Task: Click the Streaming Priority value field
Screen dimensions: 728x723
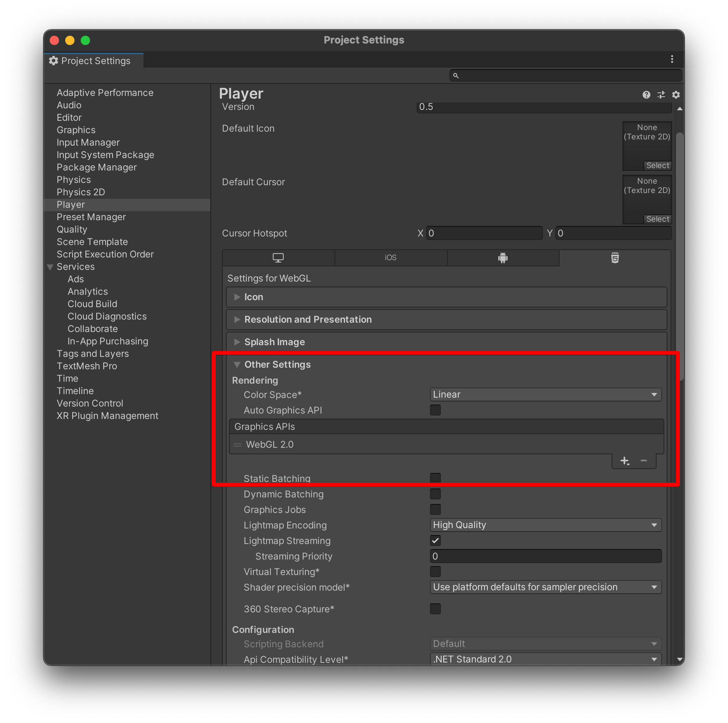Action: coord(546,556)
